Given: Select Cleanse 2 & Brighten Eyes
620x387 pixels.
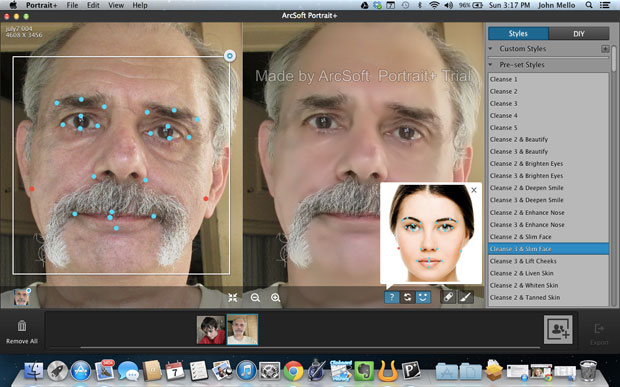Looking at the screenshot, I should pos(548,164).
